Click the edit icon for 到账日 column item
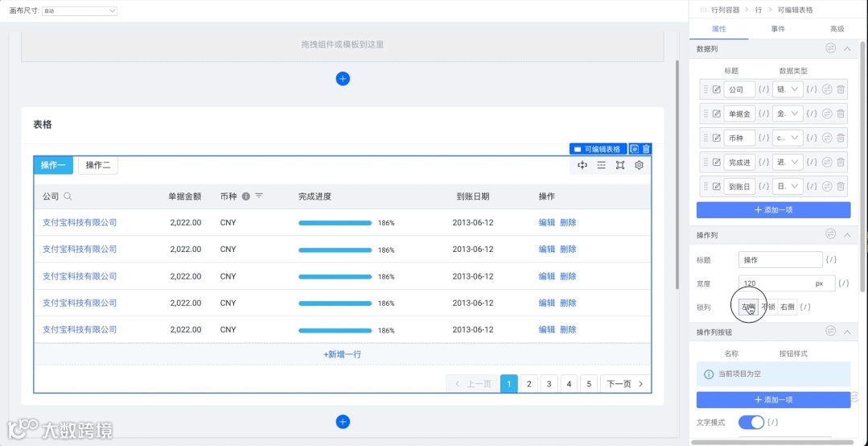 [x=716, y=187]
